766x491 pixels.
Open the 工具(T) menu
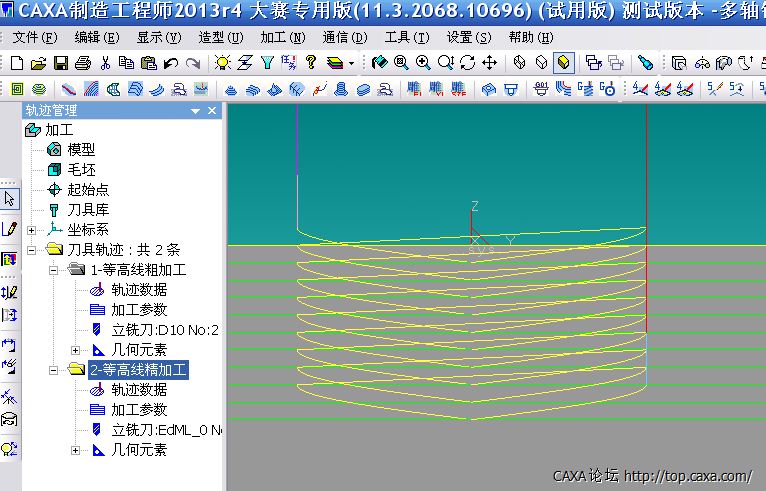click(407, 37)
